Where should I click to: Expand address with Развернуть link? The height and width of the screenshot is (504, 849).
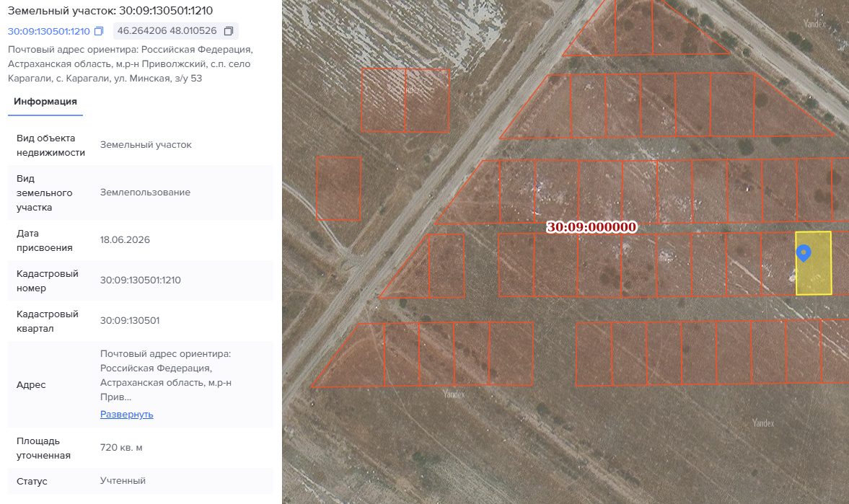click(x=127, y=414)
